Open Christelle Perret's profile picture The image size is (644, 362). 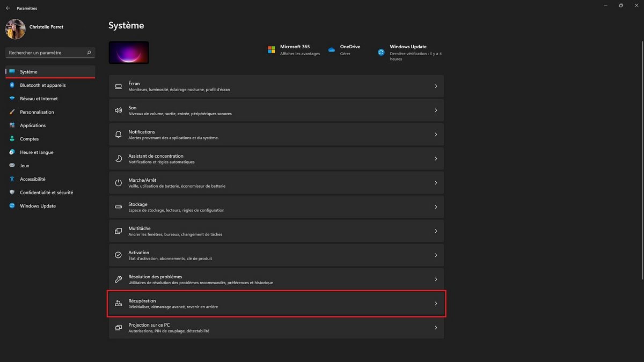tap(16, 29)
